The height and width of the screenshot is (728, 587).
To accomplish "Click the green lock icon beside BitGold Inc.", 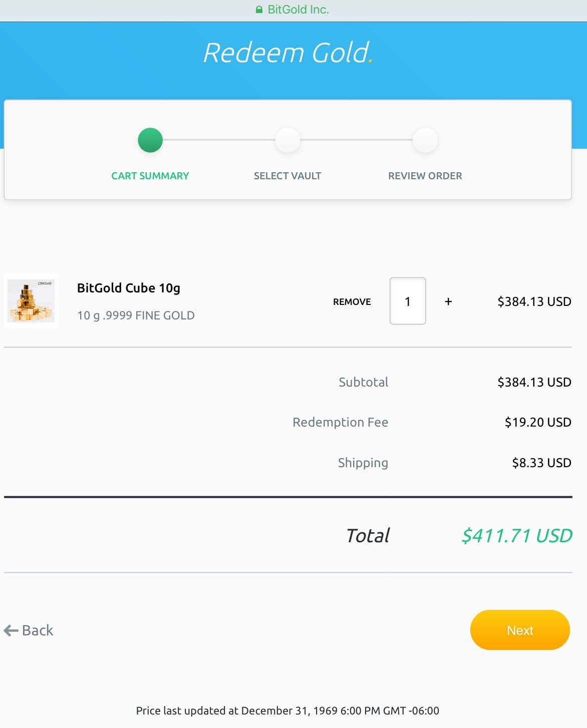I will 259,10.
